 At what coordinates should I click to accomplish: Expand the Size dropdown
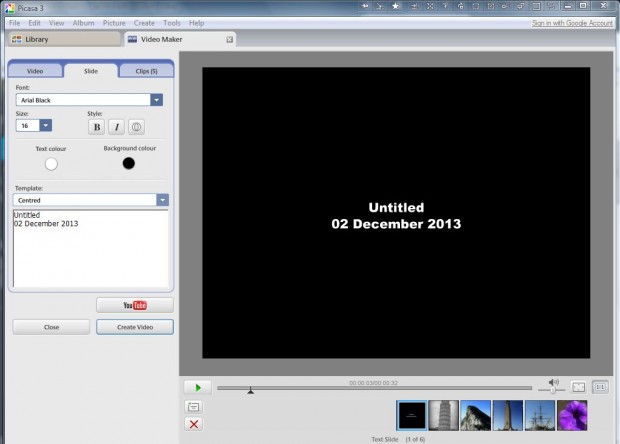click(x=47, y=126)
